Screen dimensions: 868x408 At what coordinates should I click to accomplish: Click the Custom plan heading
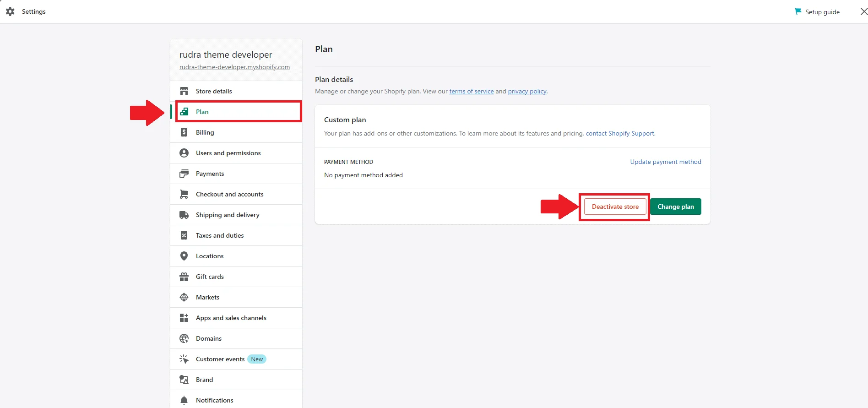345,120
